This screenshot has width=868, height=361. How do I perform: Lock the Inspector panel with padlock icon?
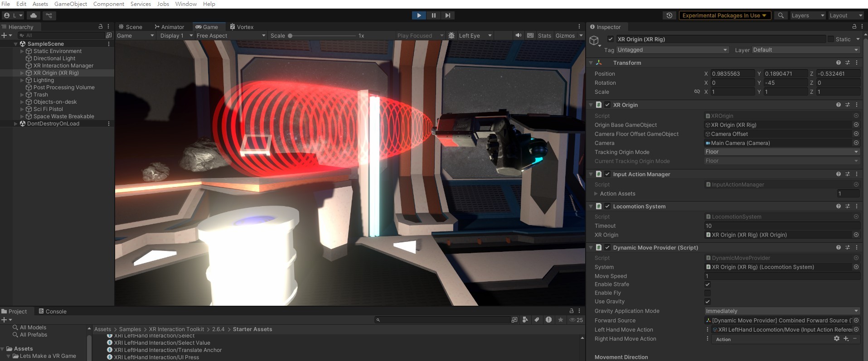click(x=854, y=27)
